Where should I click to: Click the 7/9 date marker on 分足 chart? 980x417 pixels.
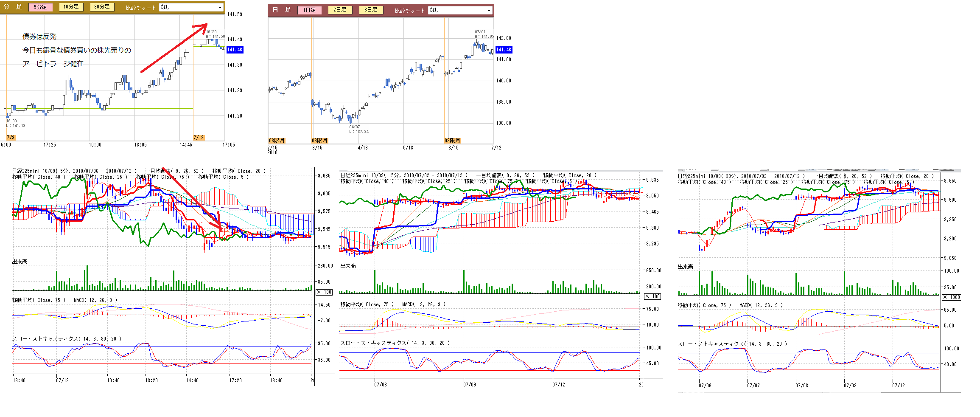tap(11, 138)
